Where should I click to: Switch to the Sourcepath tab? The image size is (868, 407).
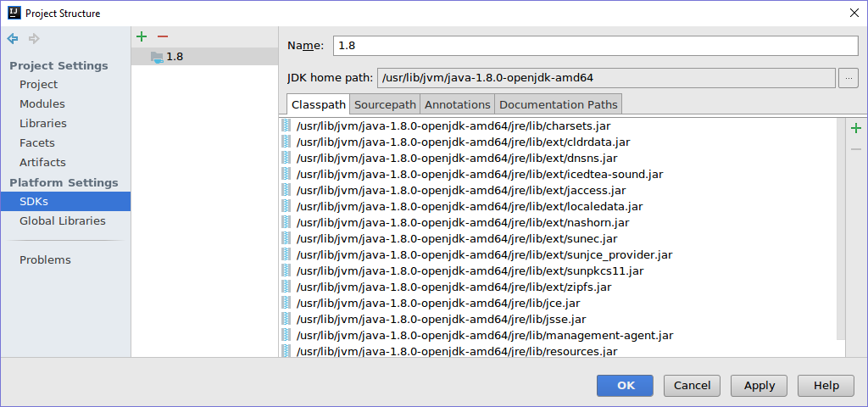click(386, 104)
